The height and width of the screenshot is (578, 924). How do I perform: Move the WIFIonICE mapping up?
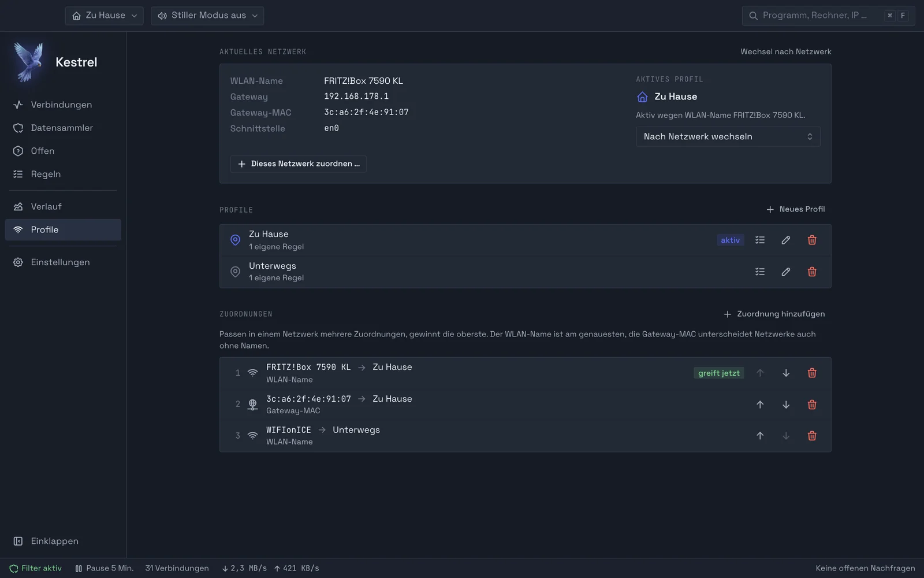pyautogui.click(x=760, y=436)
